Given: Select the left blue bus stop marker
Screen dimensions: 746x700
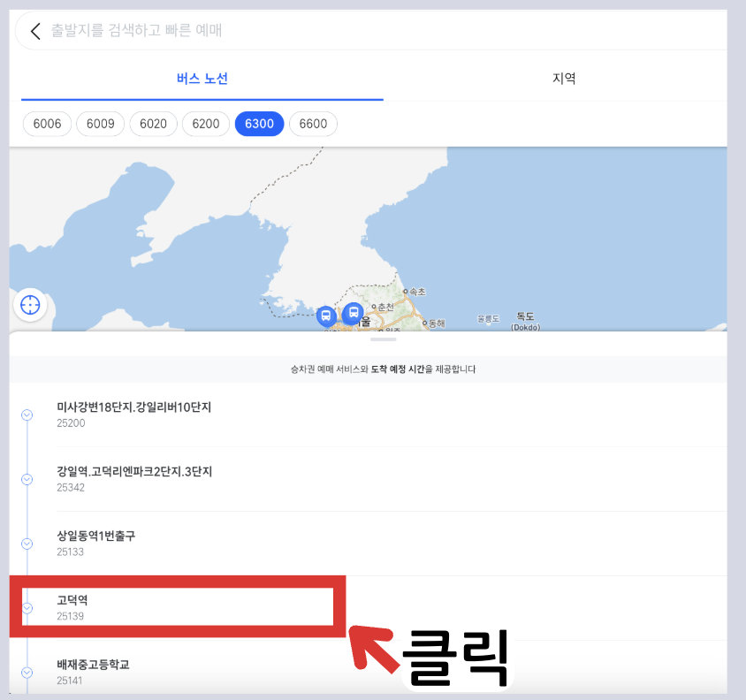Looking at the screenshot, I should (x=327, y=315).
